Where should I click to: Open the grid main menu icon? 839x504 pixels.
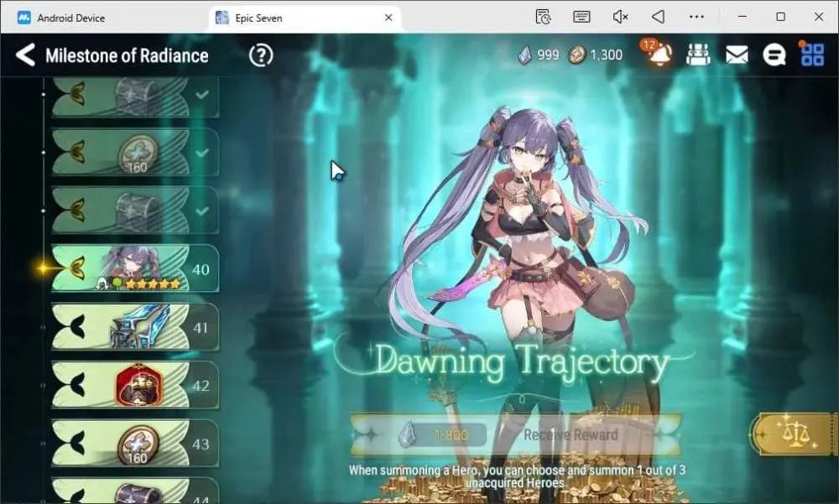pos(811,54)
